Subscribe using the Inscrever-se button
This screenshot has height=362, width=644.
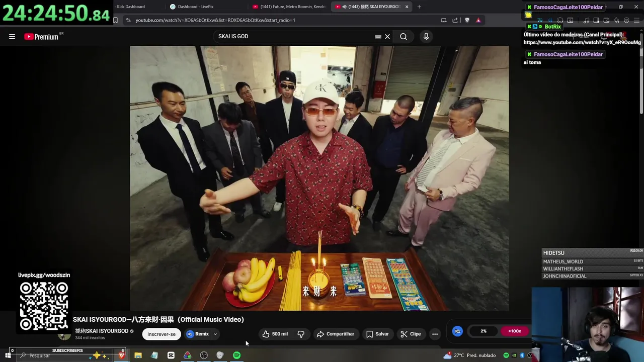pos(162,334)
